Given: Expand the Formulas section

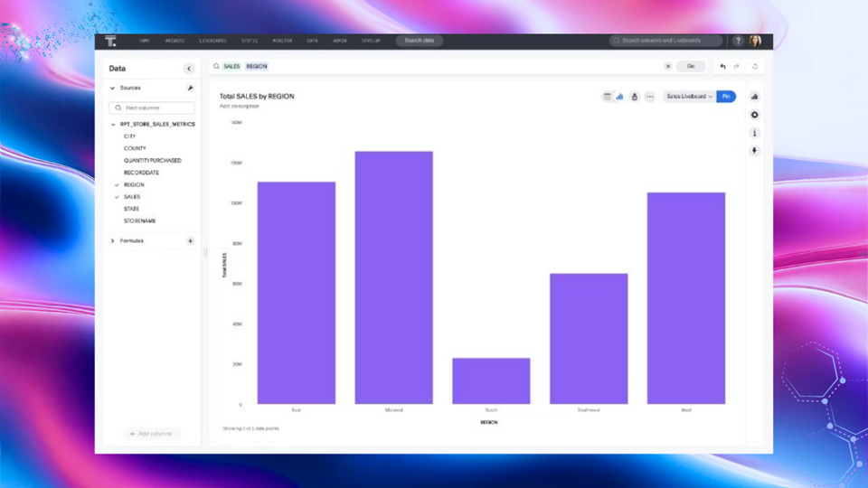Looking at the screenshot, I should [113, 241].
